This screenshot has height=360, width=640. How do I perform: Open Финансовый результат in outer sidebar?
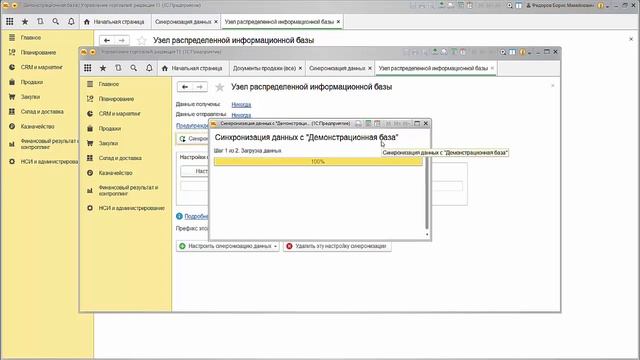pos(49,144)
